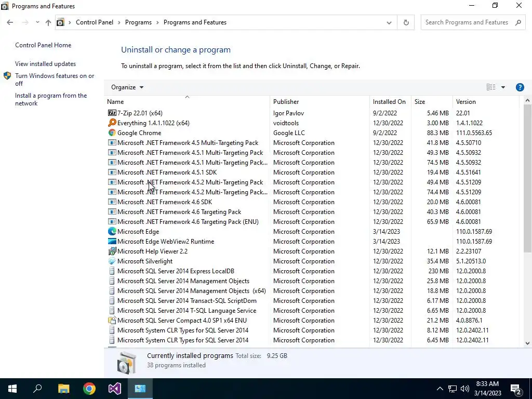Open the network tray icon
Image resolution: width=532 pixels, height=399 pixels.
tap(453, 389)
